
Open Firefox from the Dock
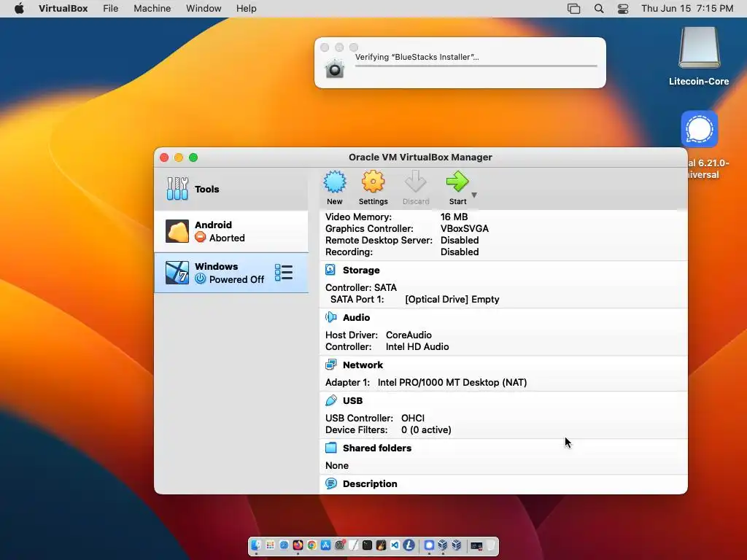pyautogui.click(x=298, y=545)
